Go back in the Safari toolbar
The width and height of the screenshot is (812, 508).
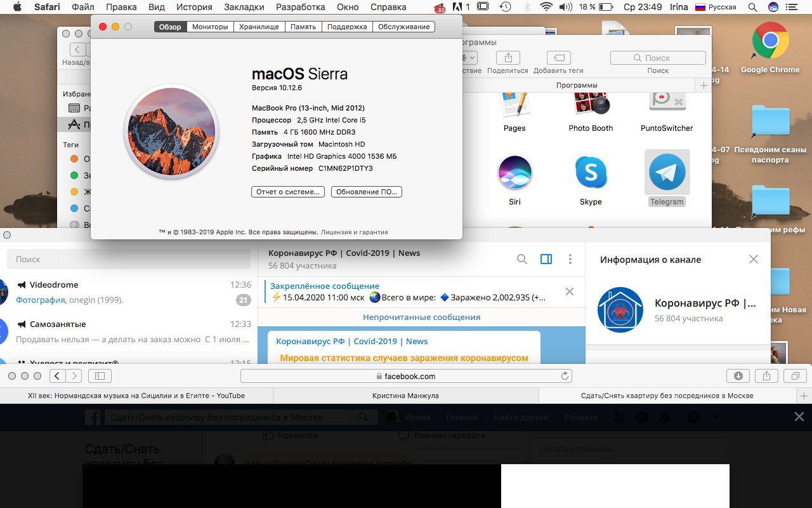pos(57,376)
